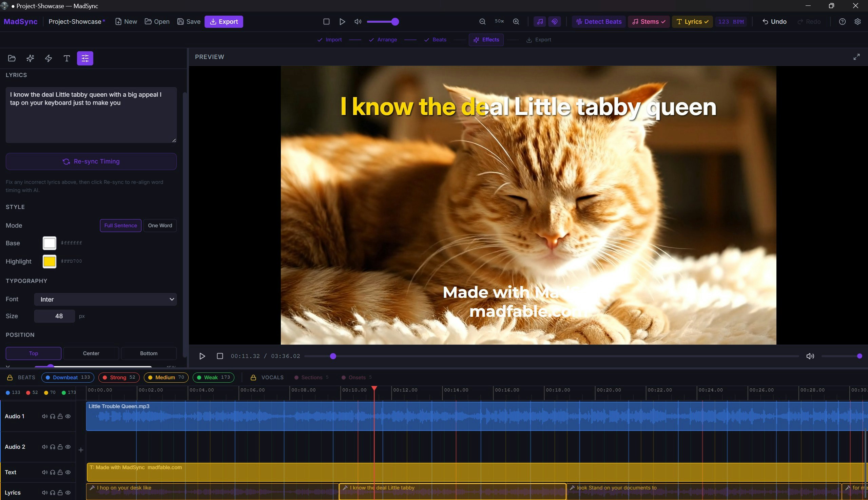Open the Font dropdown set to Inter
The width and height of the screenshot is (868, 500).
(x=105, y=299)
